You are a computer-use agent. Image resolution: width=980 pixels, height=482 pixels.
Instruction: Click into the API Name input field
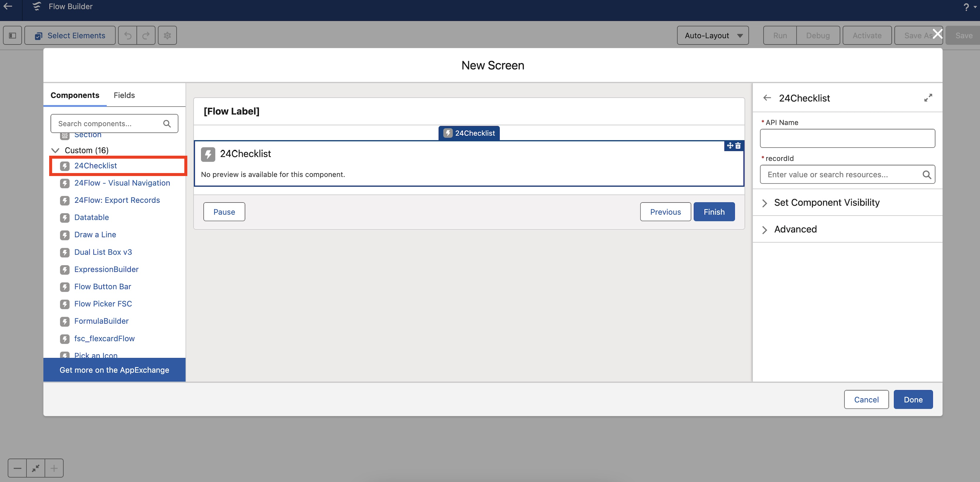coord(847,138)
